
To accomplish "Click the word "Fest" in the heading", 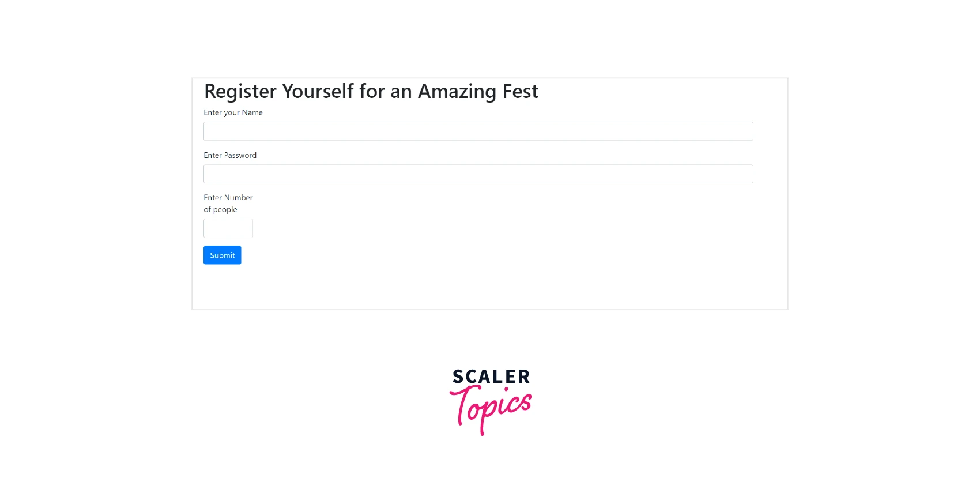I will 520,92.
